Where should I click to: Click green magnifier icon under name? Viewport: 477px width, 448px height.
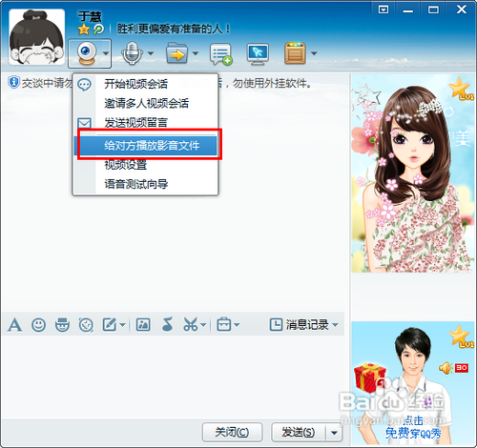[x=98, y=30]
